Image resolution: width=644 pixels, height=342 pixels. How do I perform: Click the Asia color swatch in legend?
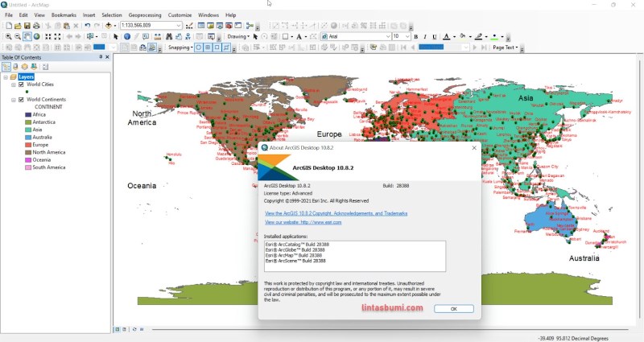[28, 130]
